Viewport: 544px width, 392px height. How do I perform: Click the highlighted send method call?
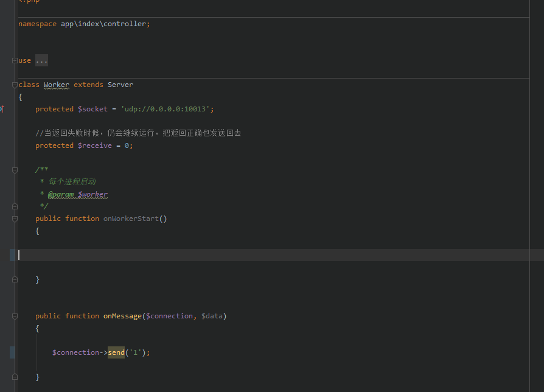coord(116,352)
